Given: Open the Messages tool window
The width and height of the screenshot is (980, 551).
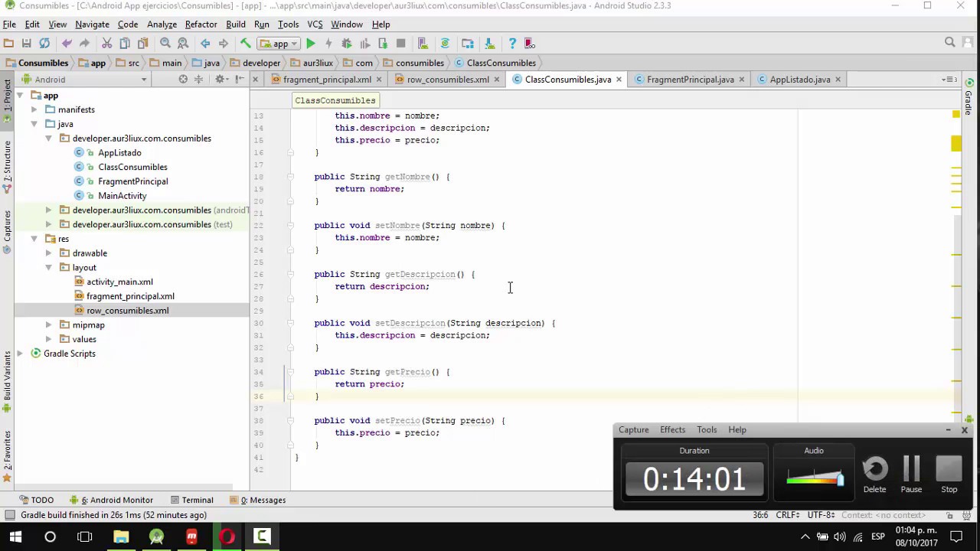Looking at the screenshot, I should [257, 500].
